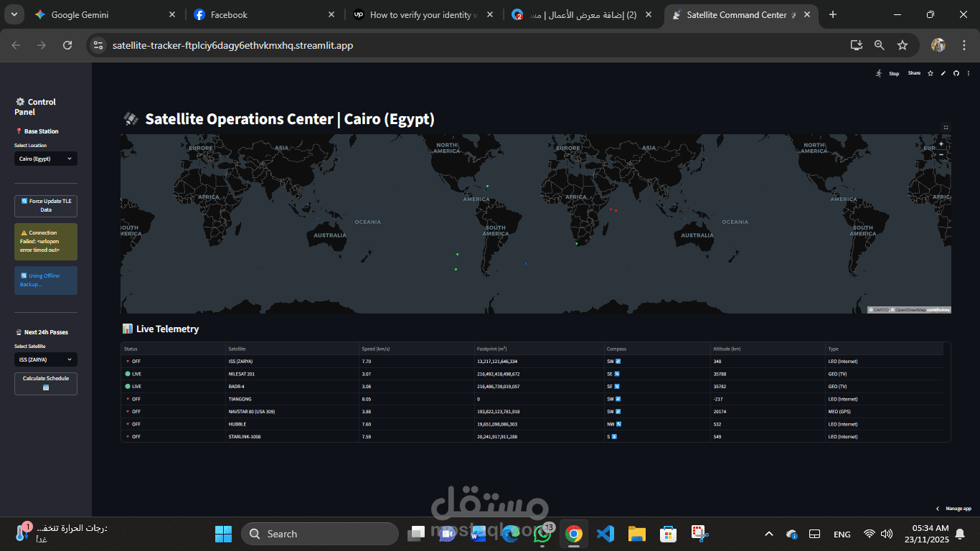Open the browser zoom icon
The width and height of the screenshot is (980, 551).
(879, 45)
